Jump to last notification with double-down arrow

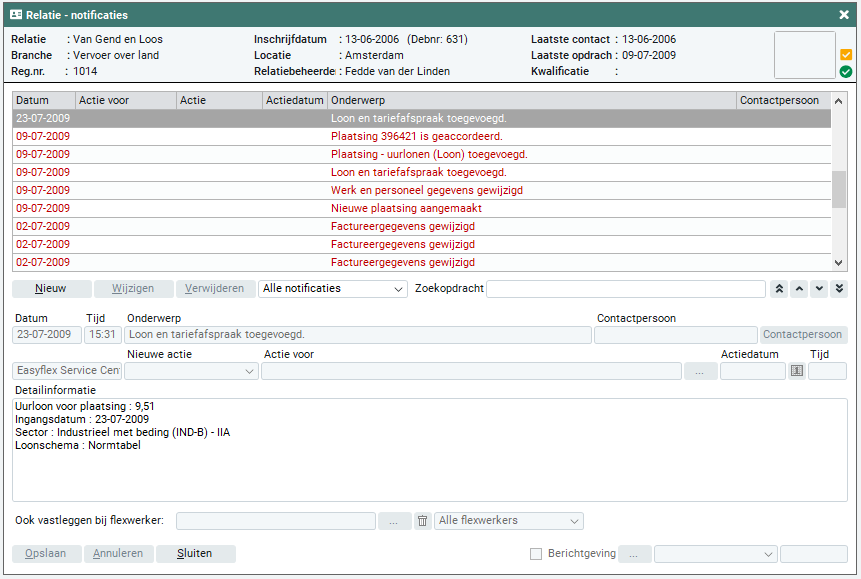pyautogui.click(x=839, y=289)
